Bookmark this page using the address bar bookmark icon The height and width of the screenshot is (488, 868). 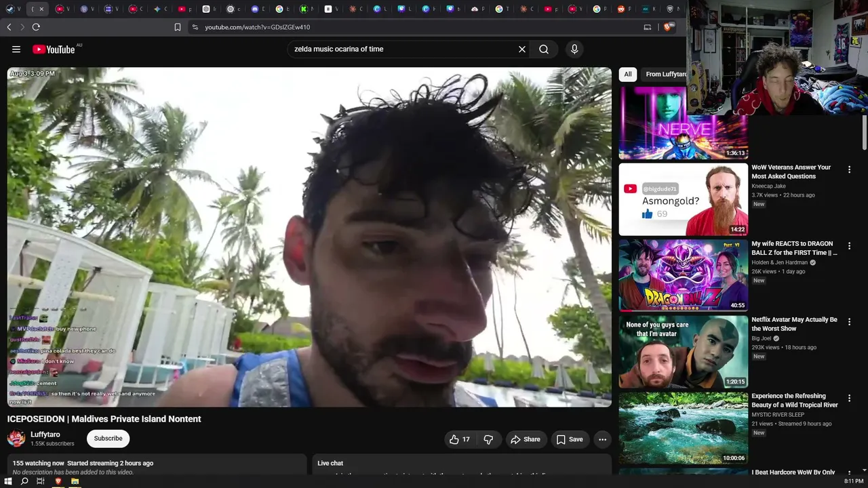(x=178, y=27)
